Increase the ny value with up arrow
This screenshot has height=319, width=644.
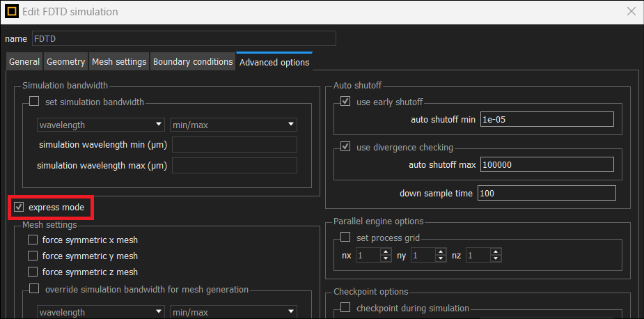click(x=441, y=252)
